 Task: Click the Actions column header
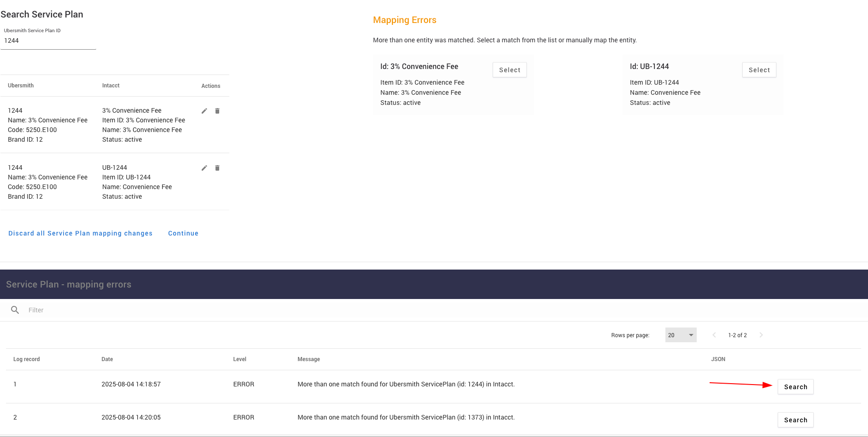pos(211,86)
